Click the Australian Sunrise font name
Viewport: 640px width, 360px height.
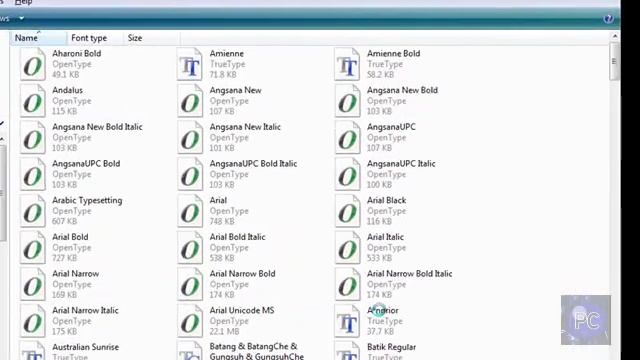85,347
